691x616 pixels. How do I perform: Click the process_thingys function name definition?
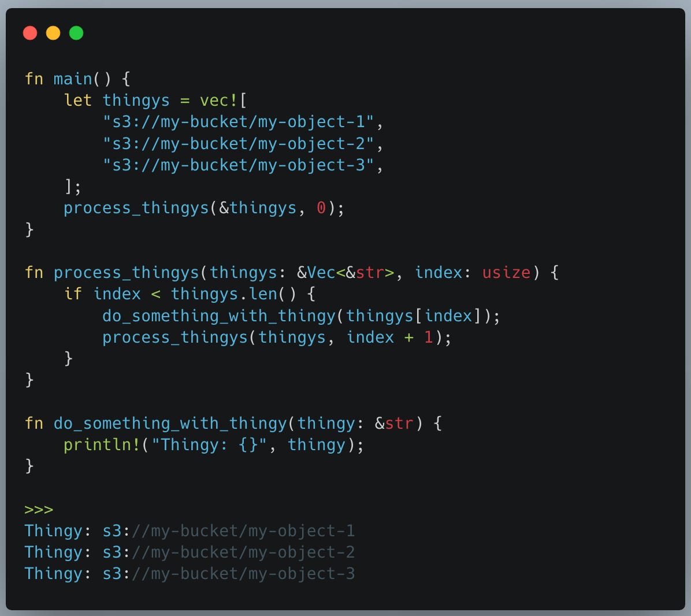click(127, 272)
